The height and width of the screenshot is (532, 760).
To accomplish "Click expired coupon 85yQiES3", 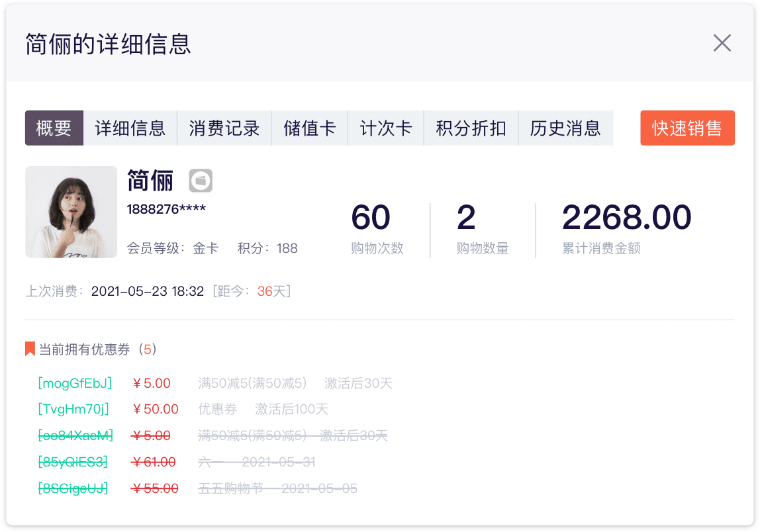I will pos(73,463).
